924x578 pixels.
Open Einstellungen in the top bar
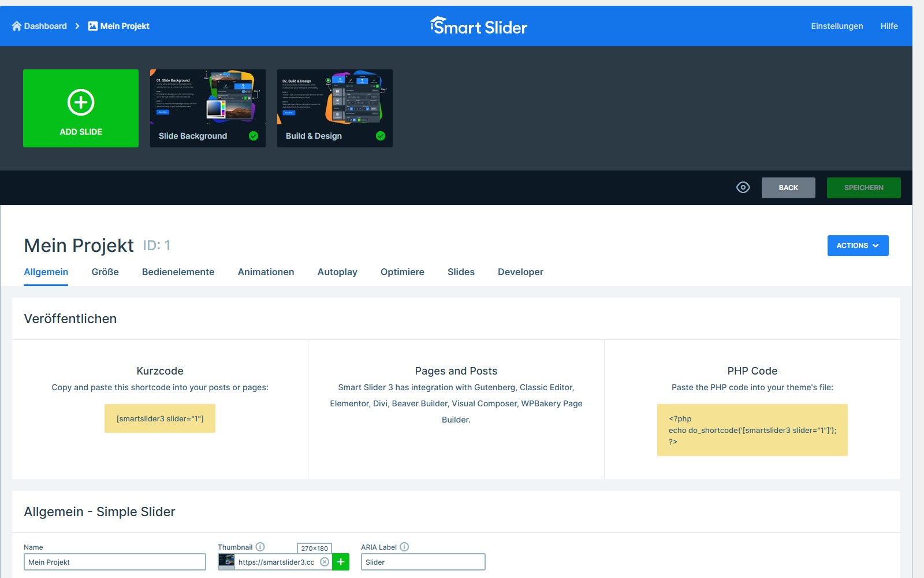point(837,26)
